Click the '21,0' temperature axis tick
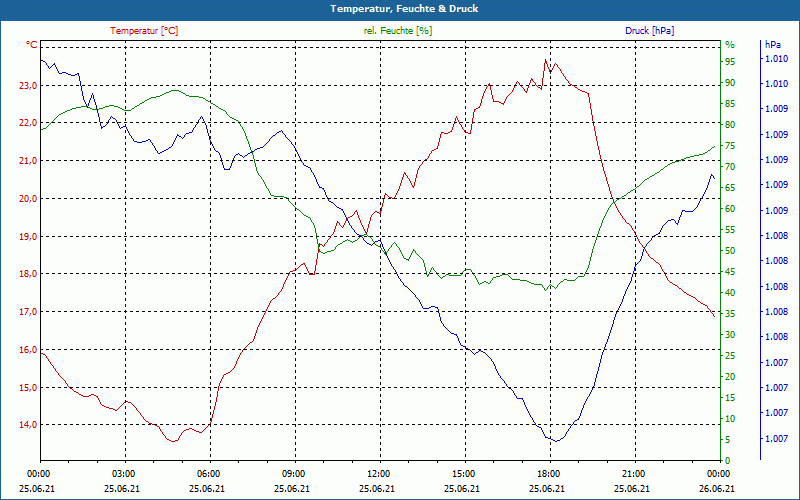The width and height of the screenshot is (800, 500). tap(28, 161)
